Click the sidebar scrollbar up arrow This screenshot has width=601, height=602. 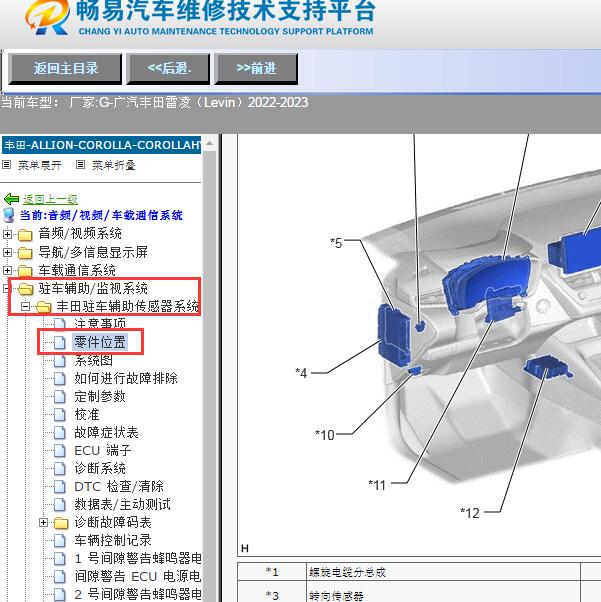click(209, 144)
